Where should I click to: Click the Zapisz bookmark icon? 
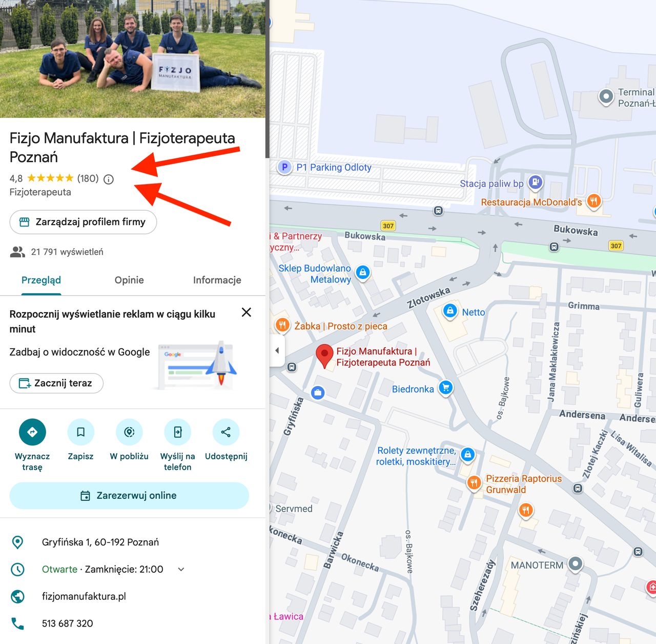click(80, 432)
